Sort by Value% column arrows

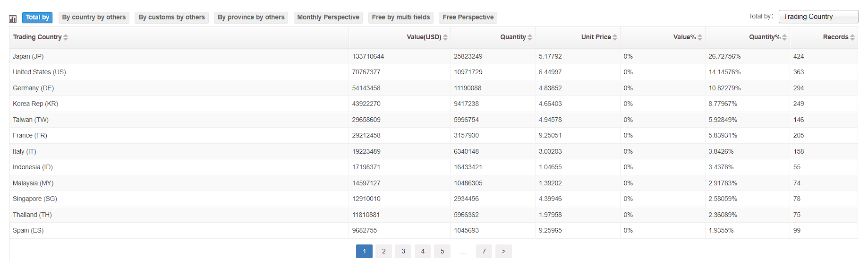click(x=700, y=37)
